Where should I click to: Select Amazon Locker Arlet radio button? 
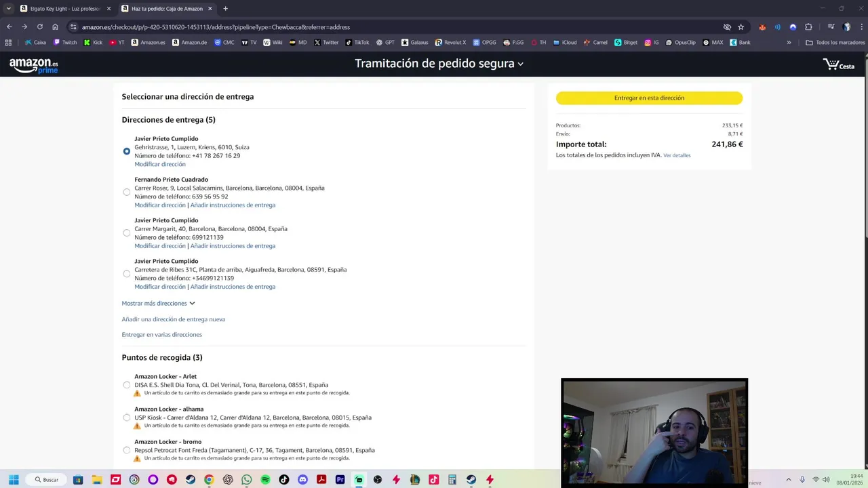127,385
